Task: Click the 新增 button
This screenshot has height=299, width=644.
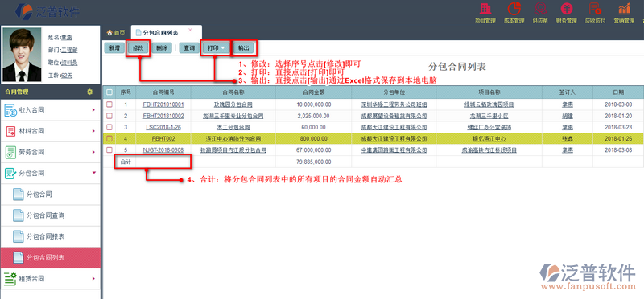Action: pyautogui.click(x=114, y=48)
